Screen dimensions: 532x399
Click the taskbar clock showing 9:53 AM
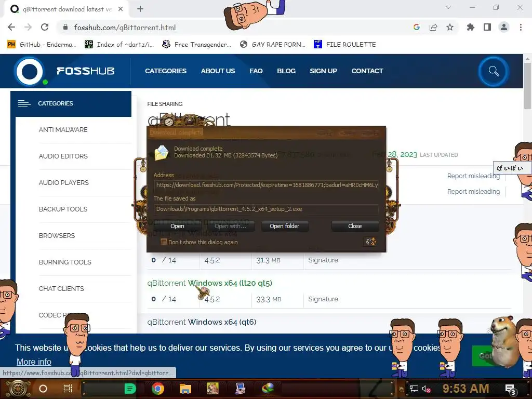click(x=466, y=388)
